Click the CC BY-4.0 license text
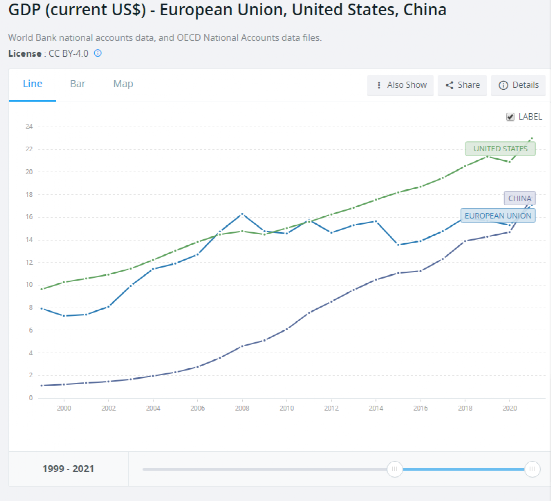Screen dimensions: 551x501 pos(68,54)
